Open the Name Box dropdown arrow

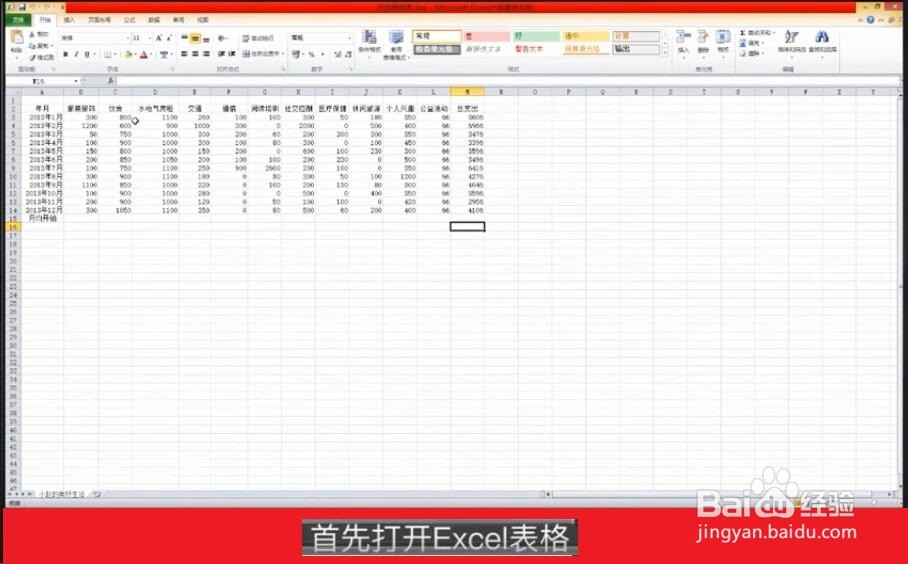pyautogui.click(x=76, y=81)
